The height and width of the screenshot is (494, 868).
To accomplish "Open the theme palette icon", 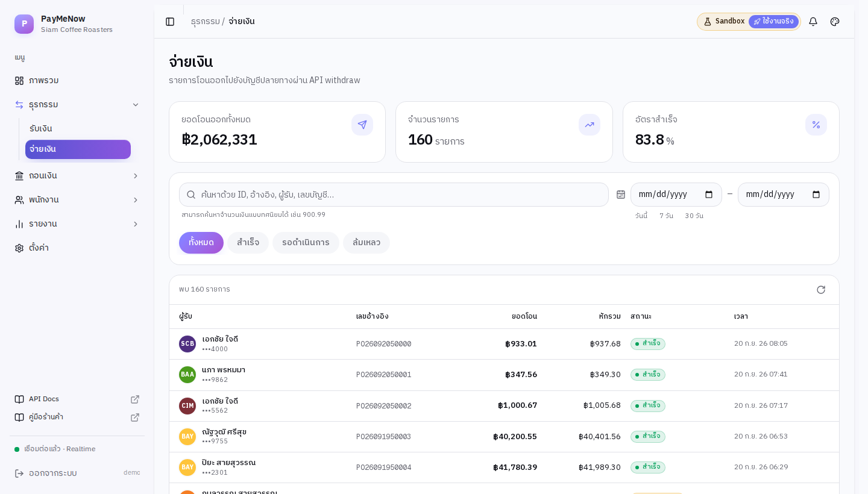I will point(835,22).
